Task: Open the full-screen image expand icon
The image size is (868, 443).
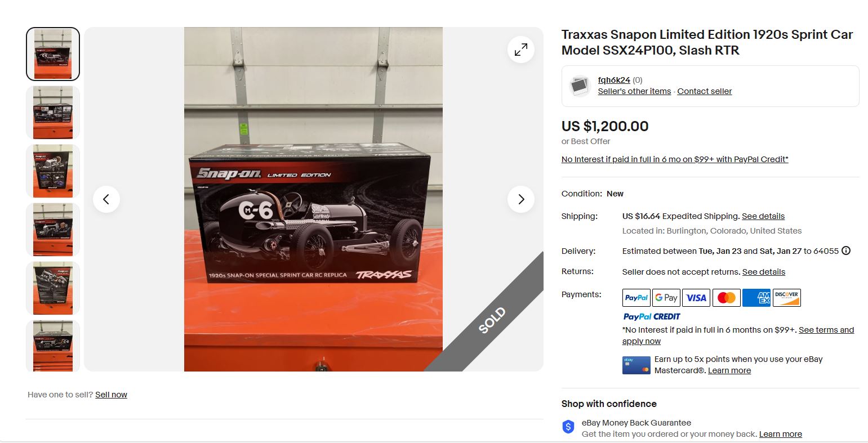Action: [x=521, y=50]
